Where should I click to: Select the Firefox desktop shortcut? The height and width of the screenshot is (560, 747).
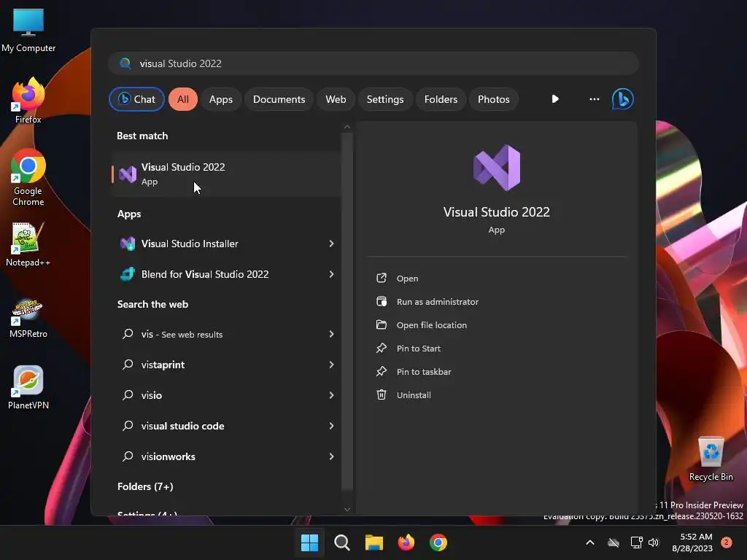click(x=28, y=101)
